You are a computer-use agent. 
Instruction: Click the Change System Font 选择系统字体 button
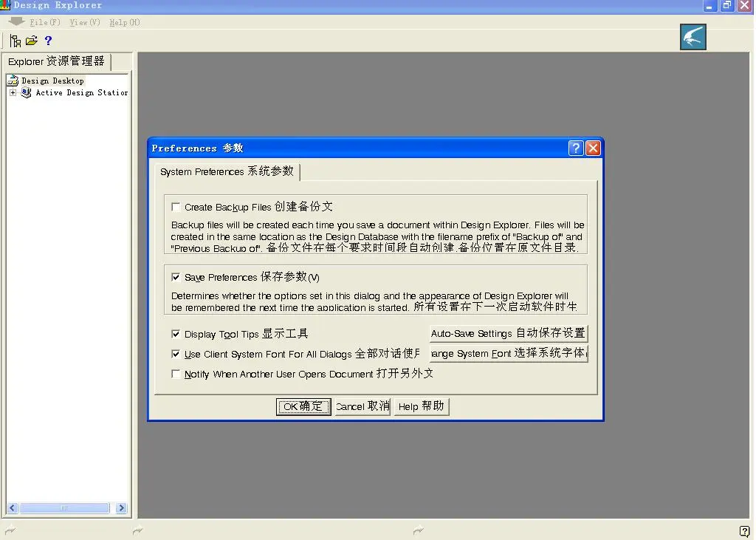508,353
